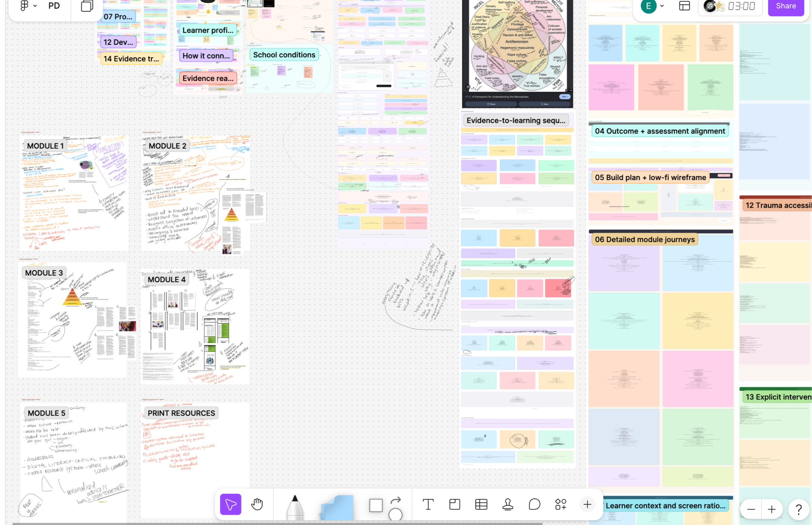This screenshot has width=812, height=525.
Task: Open widgets, stickers and templates
Action: click(x=560, y=504)
